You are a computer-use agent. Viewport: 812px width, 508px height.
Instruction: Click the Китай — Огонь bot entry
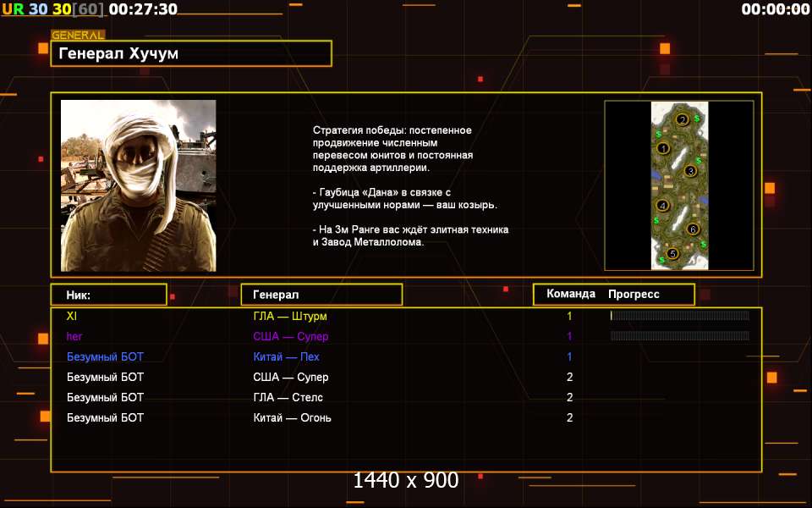point(292,417)
